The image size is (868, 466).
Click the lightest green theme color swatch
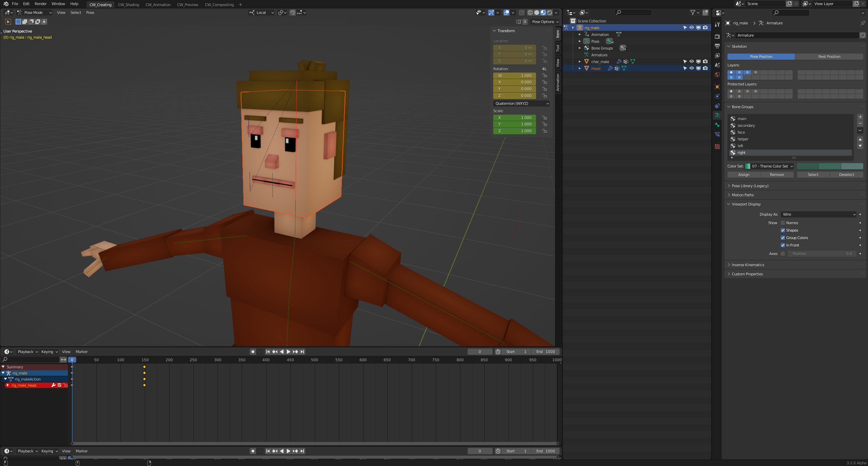pyautogui.click(x=852, y=166)
